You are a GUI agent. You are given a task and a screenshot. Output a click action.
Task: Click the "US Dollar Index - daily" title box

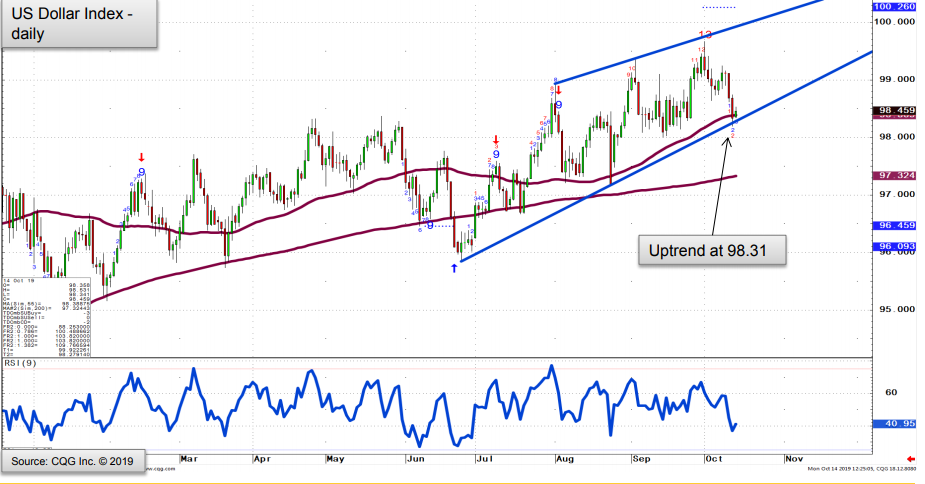tap(79, 24)
